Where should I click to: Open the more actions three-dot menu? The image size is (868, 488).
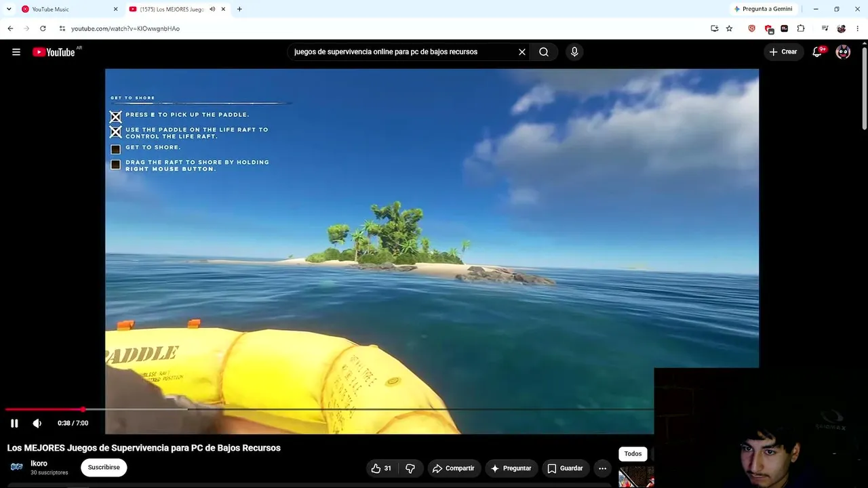(602, 468)
